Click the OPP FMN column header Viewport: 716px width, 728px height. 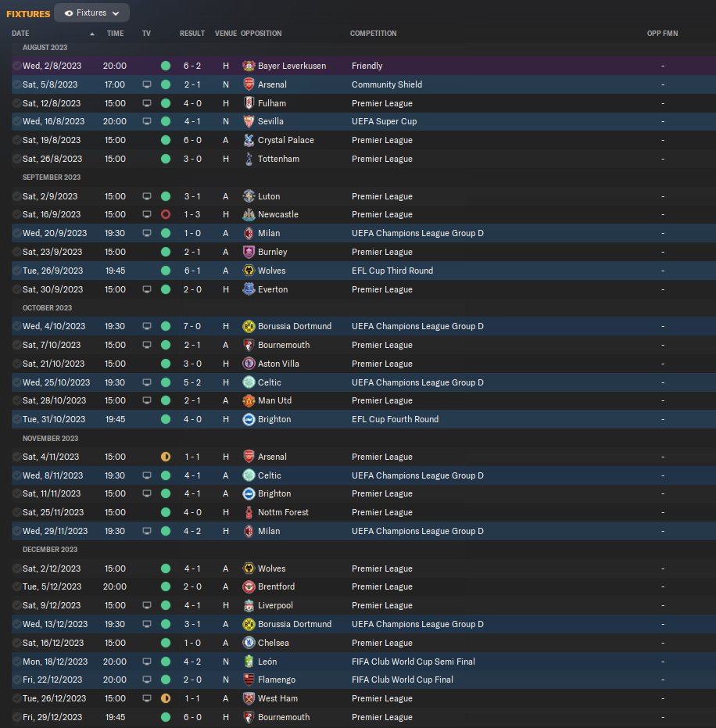[662, 34]
